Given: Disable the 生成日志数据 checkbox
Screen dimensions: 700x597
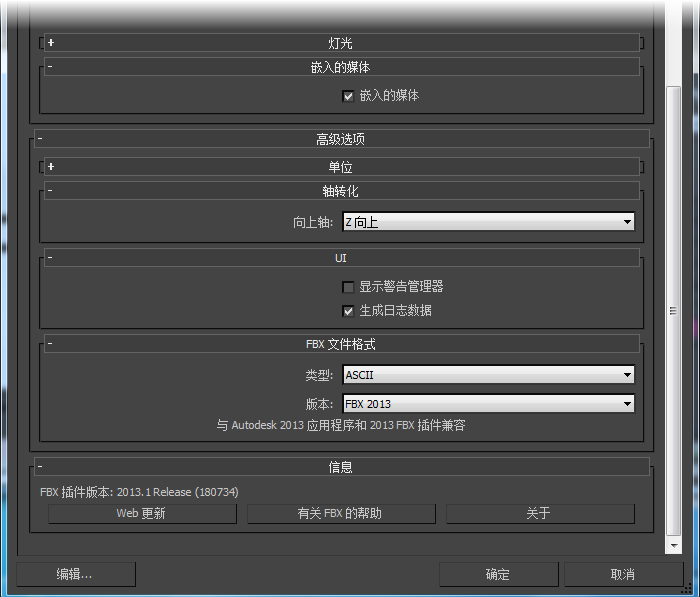Looking at the screenshot, I should click(348, 311).
